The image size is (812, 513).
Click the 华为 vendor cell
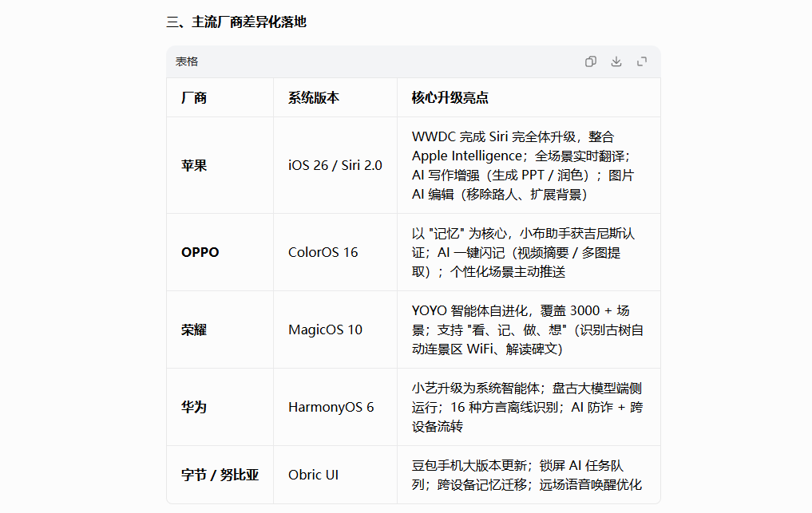[220, 407]
